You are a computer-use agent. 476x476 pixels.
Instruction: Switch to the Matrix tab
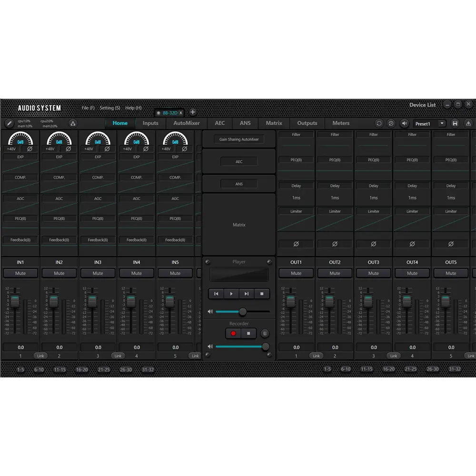(274, 123)
